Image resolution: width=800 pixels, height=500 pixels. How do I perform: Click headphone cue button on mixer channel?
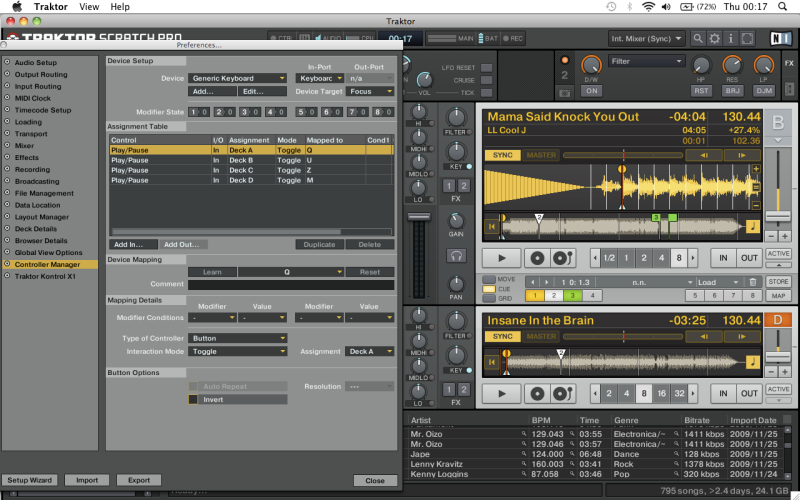point(456,256)
